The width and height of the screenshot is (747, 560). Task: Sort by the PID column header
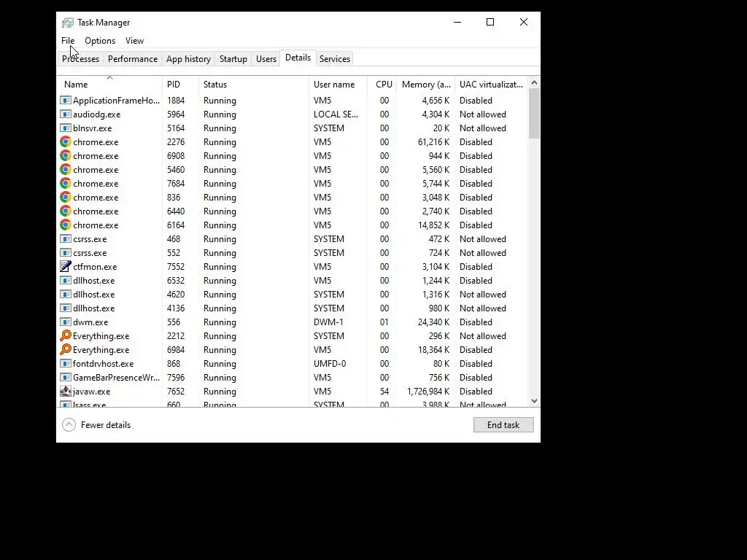181,85
